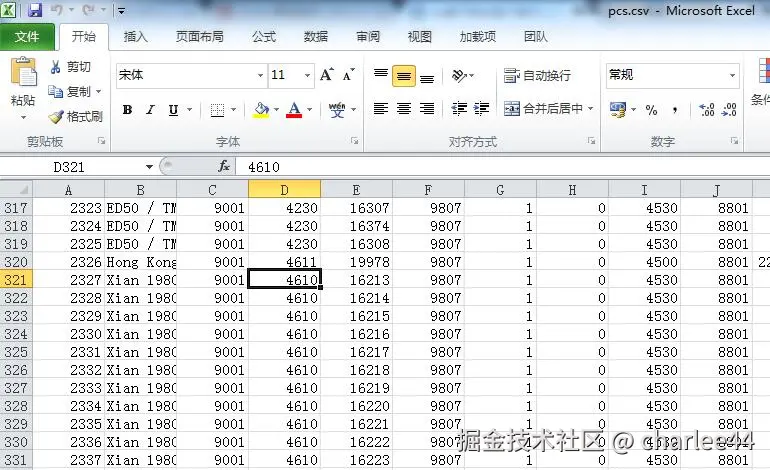Click the text orientation icon
770x470 pixels.
[x=459, y=75]
